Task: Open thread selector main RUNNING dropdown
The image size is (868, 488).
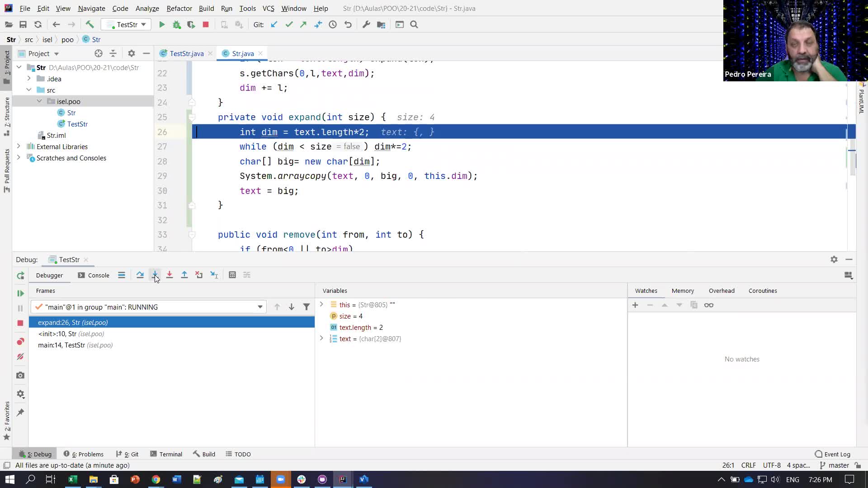Action: pos(149,307)
